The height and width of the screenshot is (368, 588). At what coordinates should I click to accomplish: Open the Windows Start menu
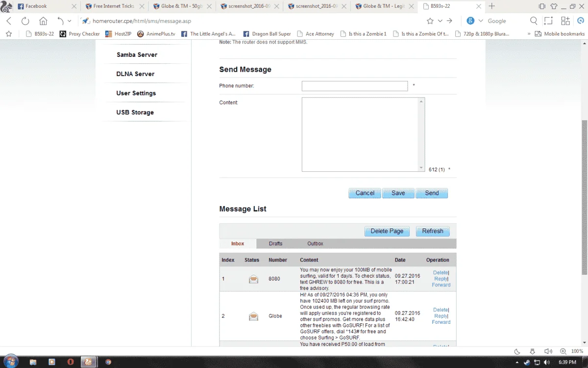pyautogui.click(x=11, y=362)
